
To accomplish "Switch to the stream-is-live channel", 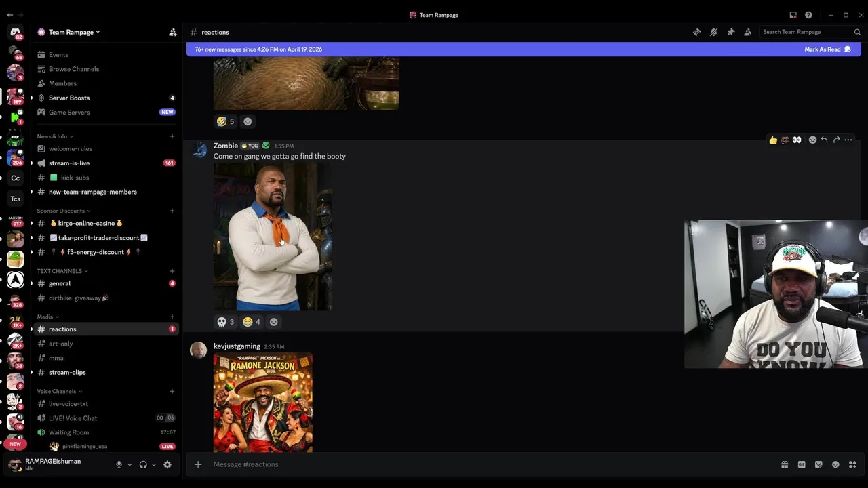I will [x=105, y=163].
